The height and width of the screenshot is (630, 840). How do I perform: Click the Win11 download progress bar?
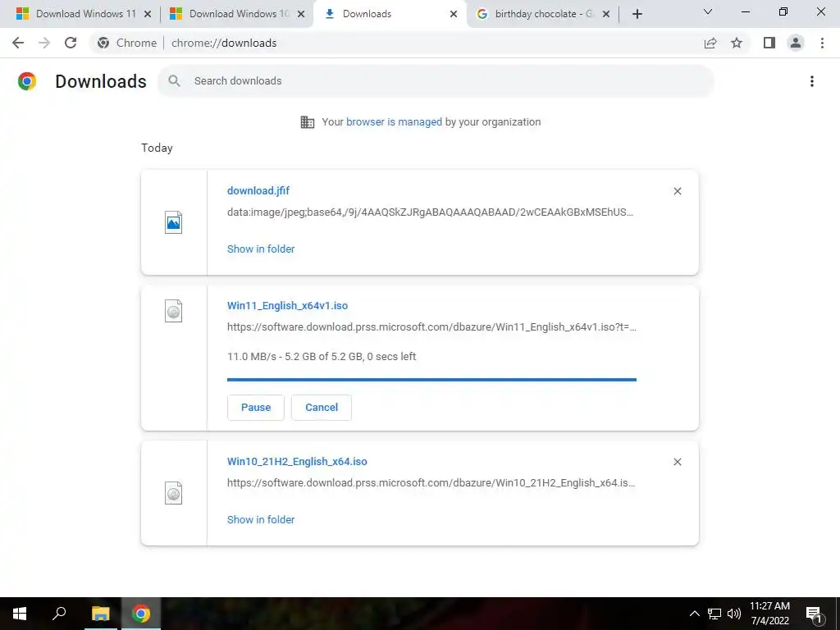tap(431, 380)
